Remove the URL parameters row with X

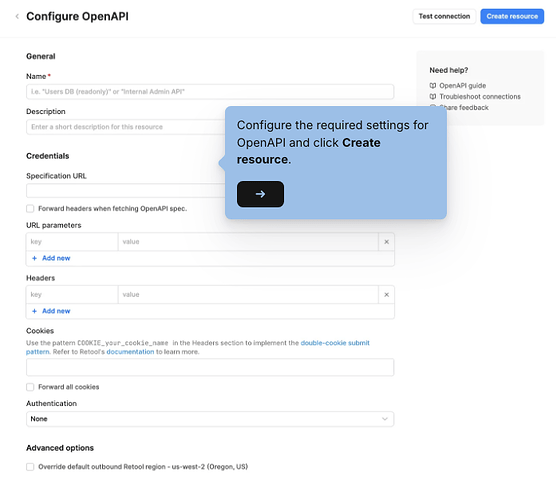(387, 242)
